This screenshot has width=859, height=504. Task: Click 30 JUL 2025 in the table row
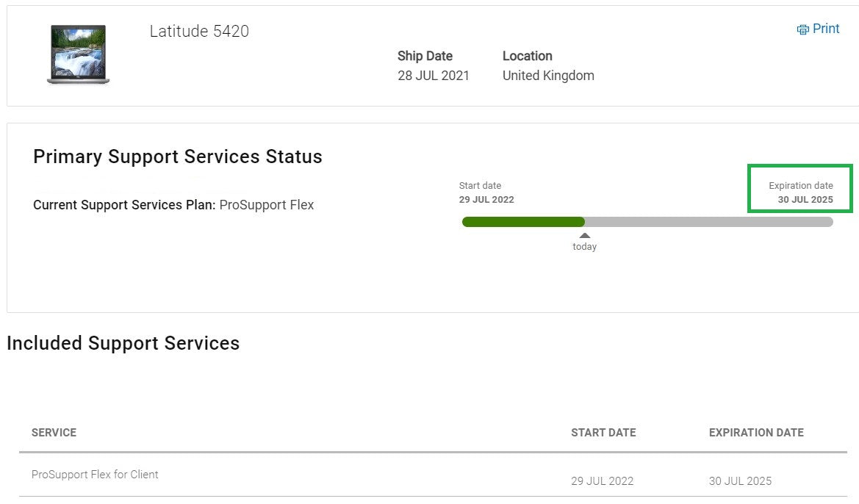click(x=740, y=481)
